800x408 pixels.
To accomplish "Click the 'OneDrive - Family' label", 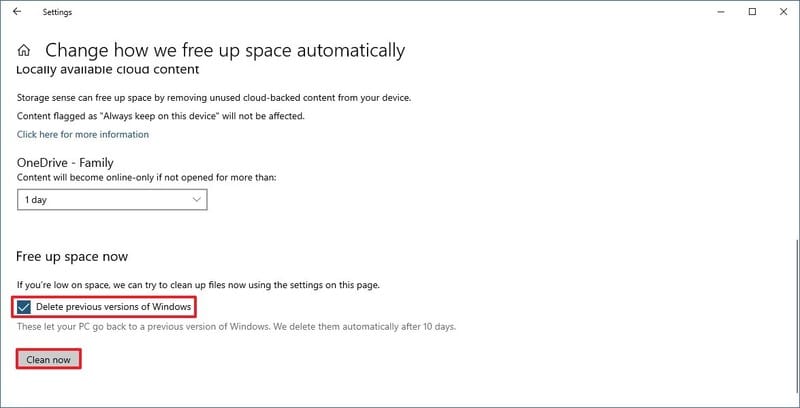I will click(x=65, y=162).
